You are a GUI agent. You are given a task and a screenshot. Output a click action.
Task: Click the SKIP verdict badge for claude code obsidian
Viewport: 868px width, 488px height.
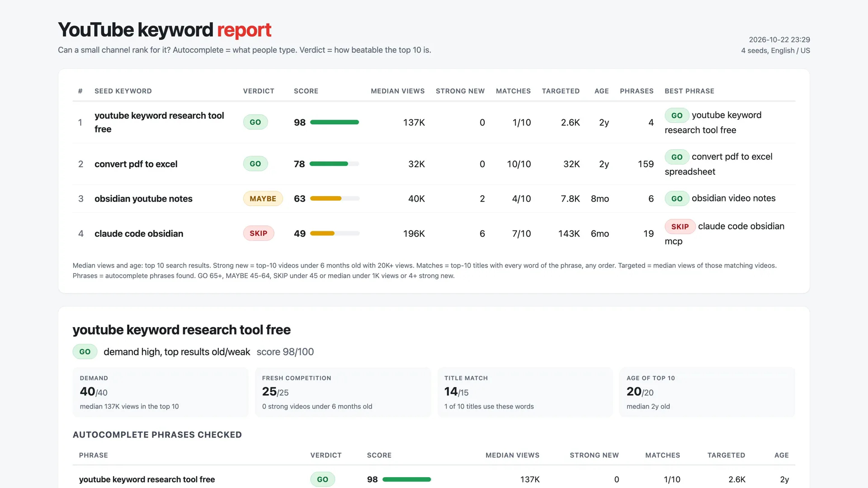259,234
